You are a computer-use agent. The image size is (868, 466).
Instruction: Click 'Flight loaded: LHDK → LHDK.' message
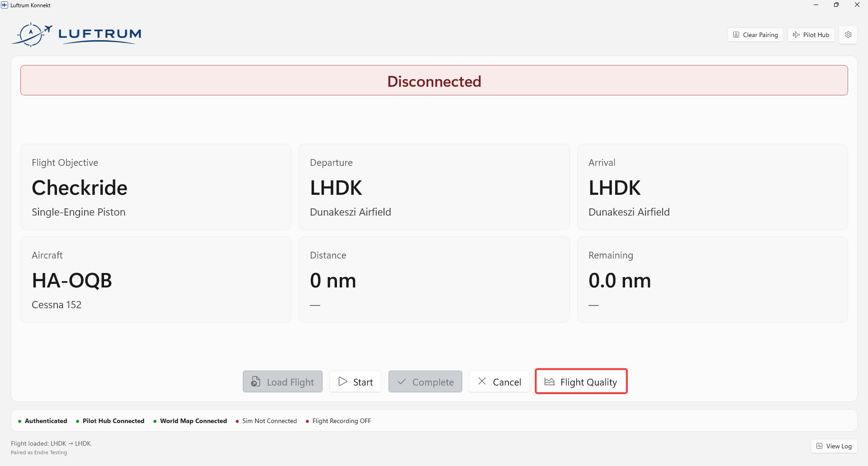click(52, 443)
